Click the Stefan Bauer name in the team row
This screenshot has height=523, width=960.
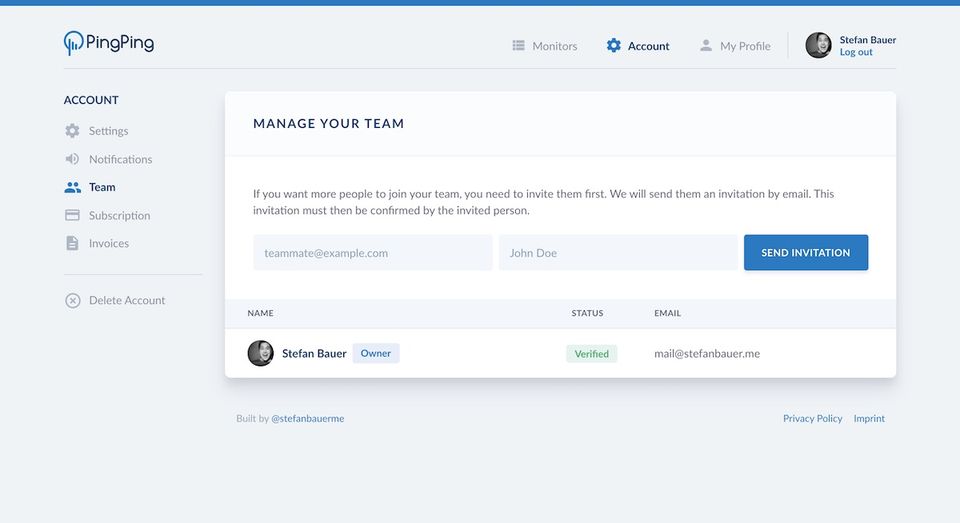tap(314, 353)
